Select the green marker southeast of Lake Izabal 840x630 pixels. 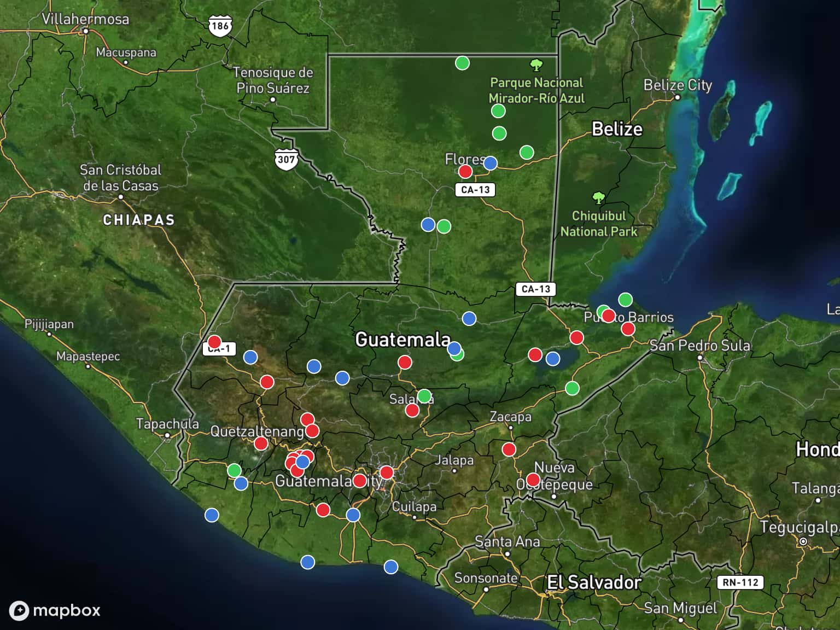click(x=572, y=388)
